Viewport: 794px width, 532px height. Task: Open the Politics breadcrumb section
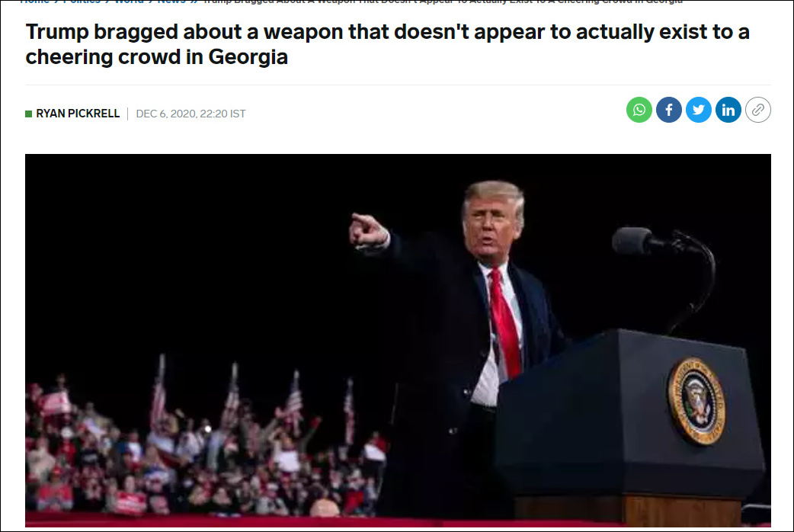[x=82, y=2]
